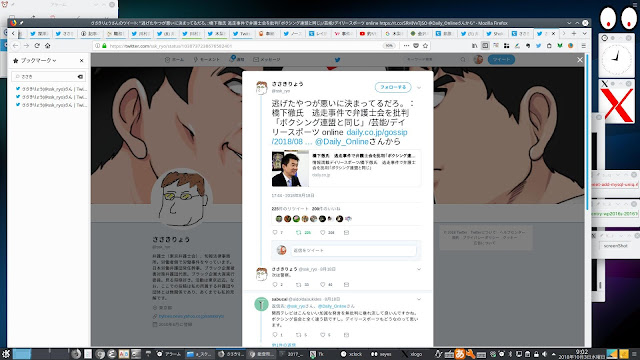Toggle the Firefox sidebar button

click(x=485, y=46)
